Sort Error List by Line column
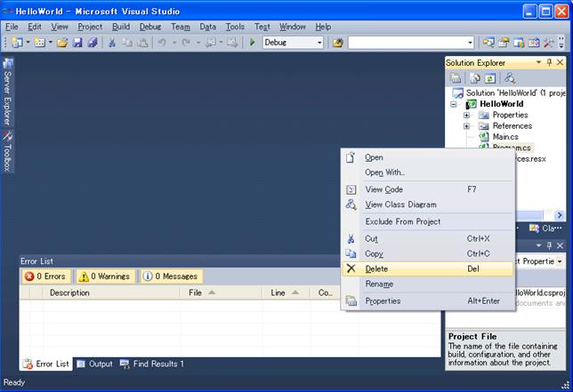Screen dimensions: 573x392 pos(286,292)
